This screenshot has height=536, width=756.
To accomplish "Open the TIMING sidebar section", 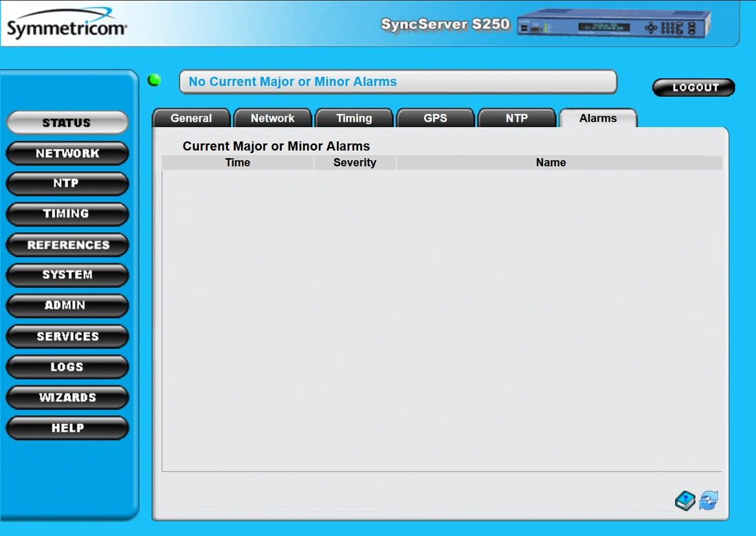I will (67, 214).
